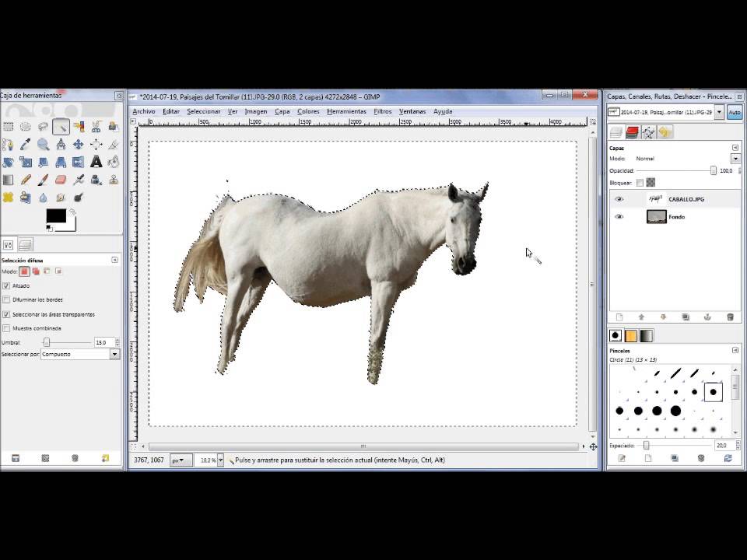Screen dimensions: 747x560
Task: Select the Fuzzy Select magic wand tool
Action: (x=61, y=127)
